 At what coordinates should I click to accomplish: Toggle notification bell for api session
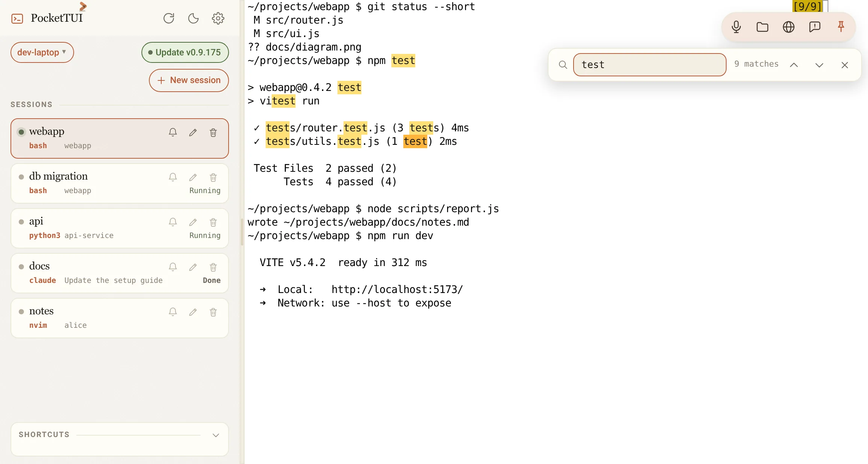pyautogui.click(x=172, y=222)
